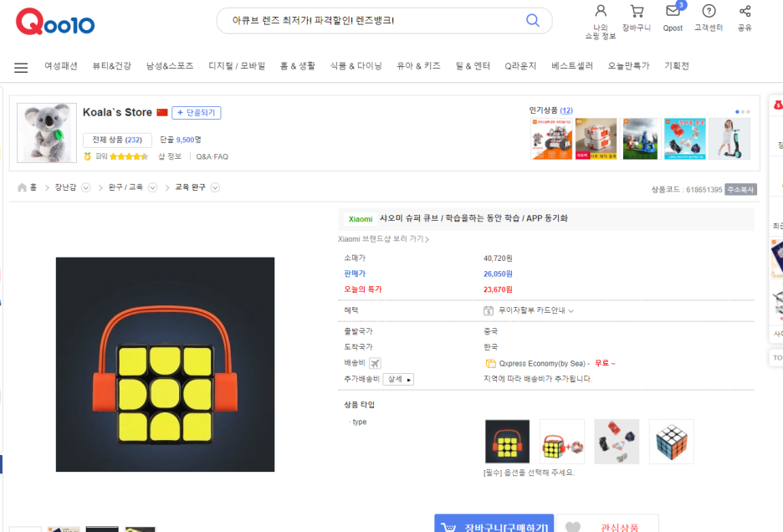Click the power seller medal icon
Image resolution: width=783 pixels, height=532 pixels.
click(87, 156)
